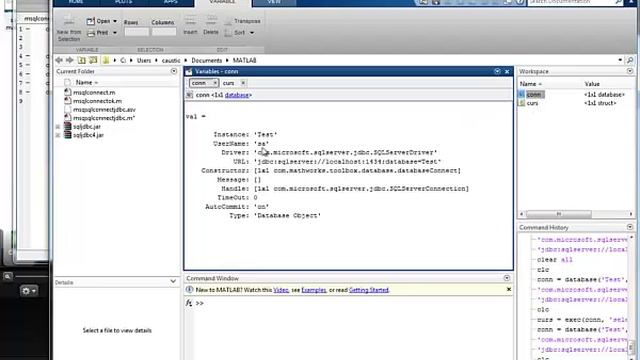This screenshot has height=360, width=640.
Task: Select msqsqlconnectjdbc.asv file
Action: [x=104, y=109]
